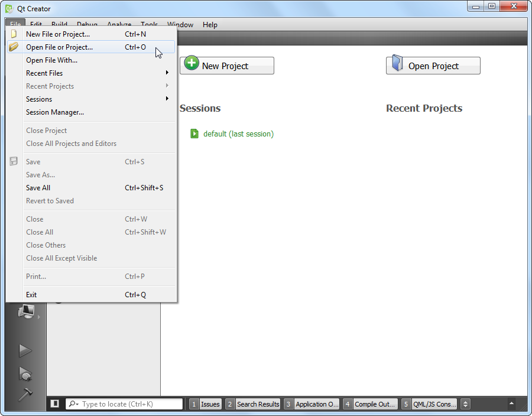Select Open File or Project menu entry

pos(91,47)
